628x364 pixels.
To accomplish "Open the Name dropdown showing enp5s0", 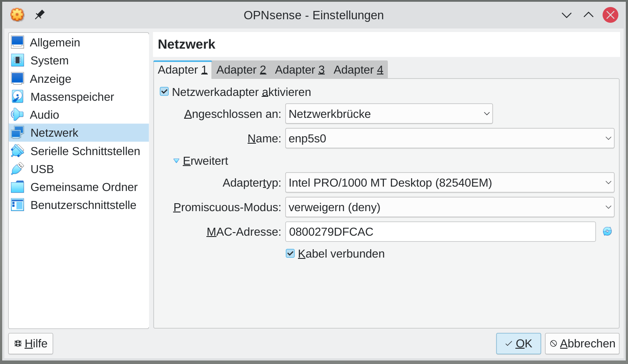I will (x=450, y=138).
